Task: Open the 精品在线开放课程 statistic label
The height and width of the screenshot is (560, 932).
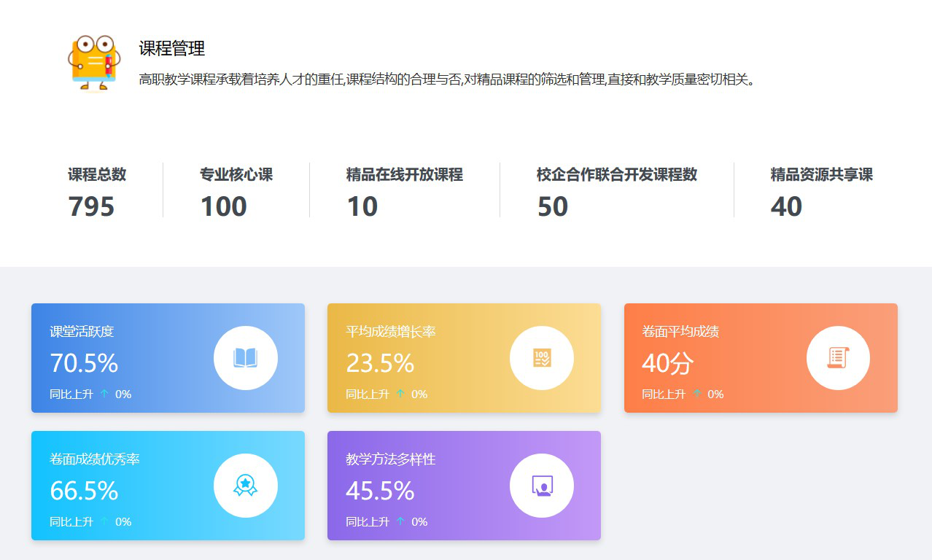Action: click(404, 175)
